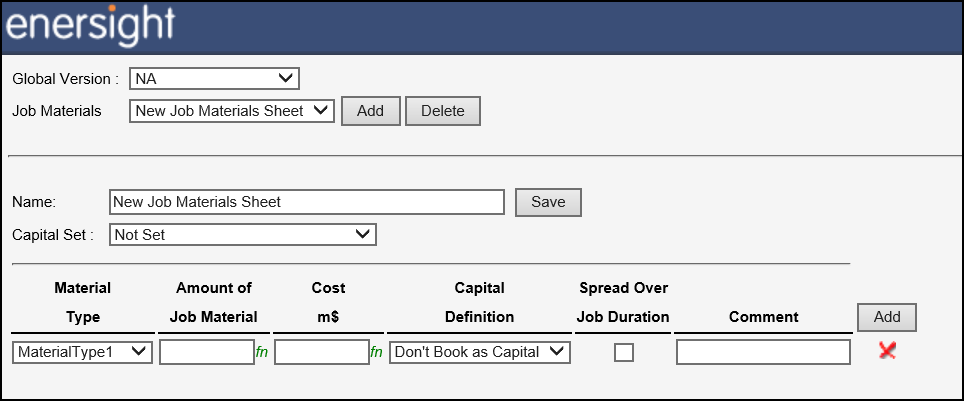Viewport: 964px width, 401px height.
Task: Click the enersight logo in header
Action: tap(90, 25)
